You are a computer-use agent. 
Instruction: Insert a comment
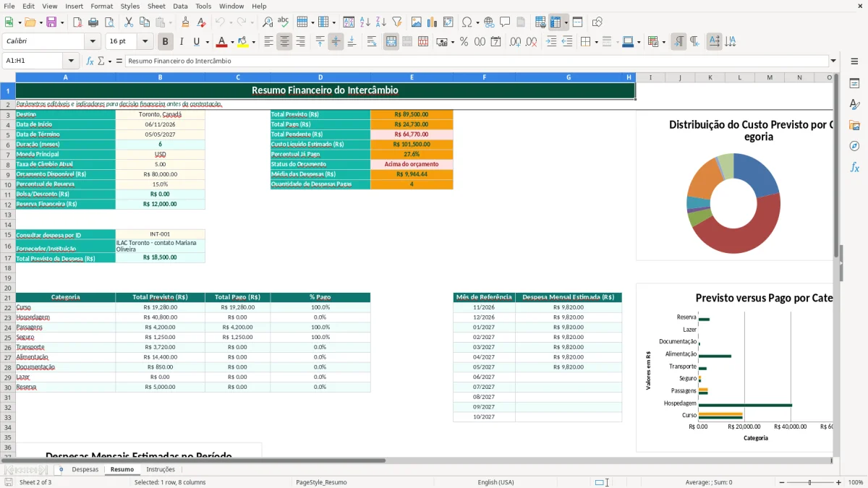click(x=505, y=22)
